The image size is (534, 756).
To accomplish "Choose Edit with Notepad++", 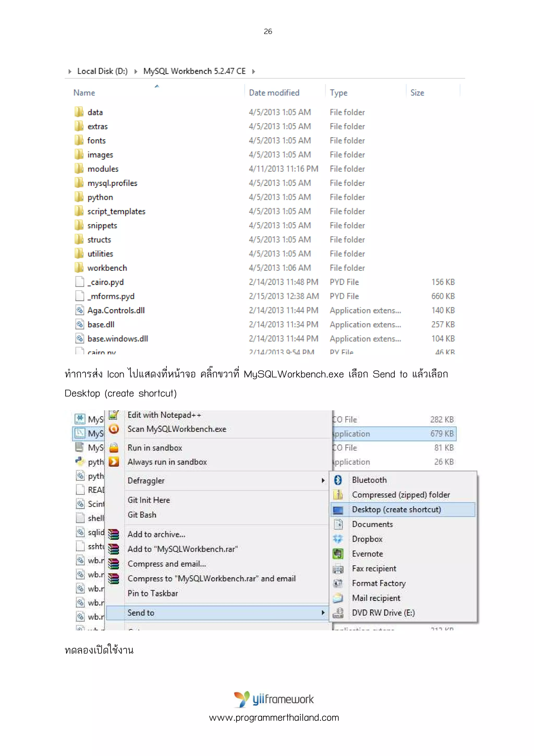I will 164,415.
